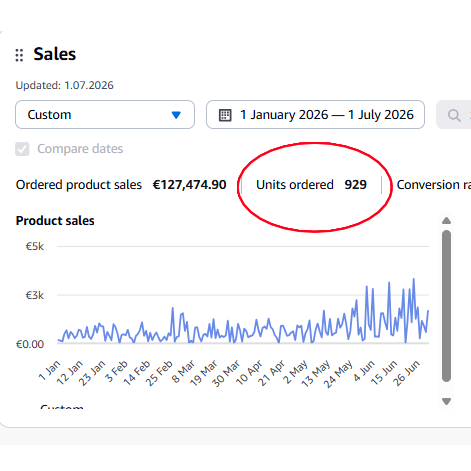This screenshot has width=471, height=471.
Task: Toggle the Compare dates checkbox
Action: [x=22, y=149]
